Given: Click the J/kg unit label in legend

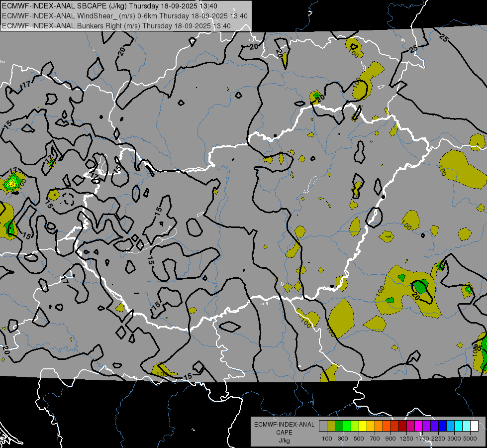Looking at the screenshot, I should click(284, 440).
